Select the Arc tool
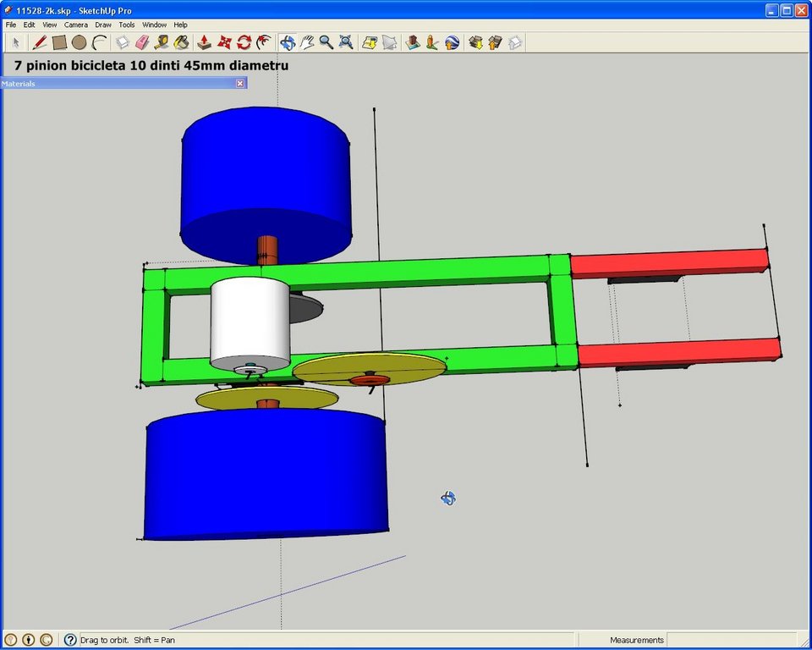 pyautogui.click(x=99, y=42)
